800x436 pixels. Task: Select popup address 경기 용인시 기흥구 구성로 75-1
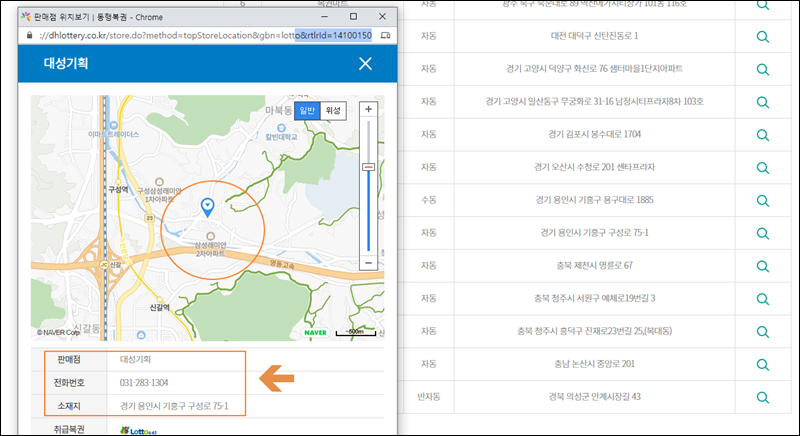pos(174,406)
